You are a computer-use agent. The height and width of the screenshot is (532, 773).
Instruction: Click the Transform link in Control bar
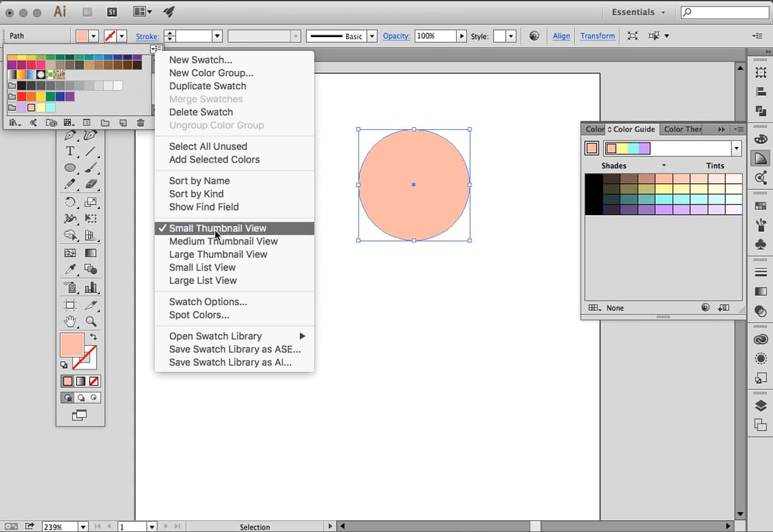pyautogui.click(x=598, y=36)
